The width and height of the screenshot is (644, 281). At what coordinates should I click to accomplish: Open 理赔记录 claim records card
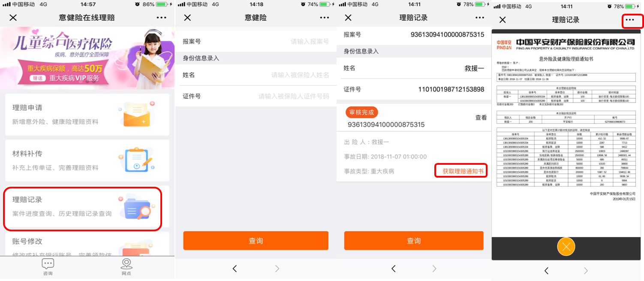pyautogui.click(x=83, y=208)
